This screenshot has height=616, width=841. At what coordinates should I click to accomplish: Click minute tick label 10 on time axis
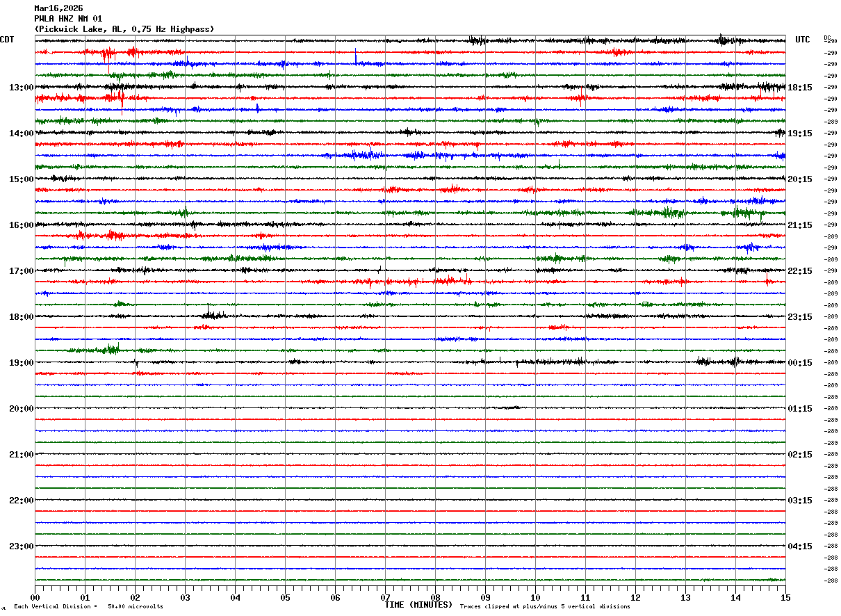tap(535, 597)
